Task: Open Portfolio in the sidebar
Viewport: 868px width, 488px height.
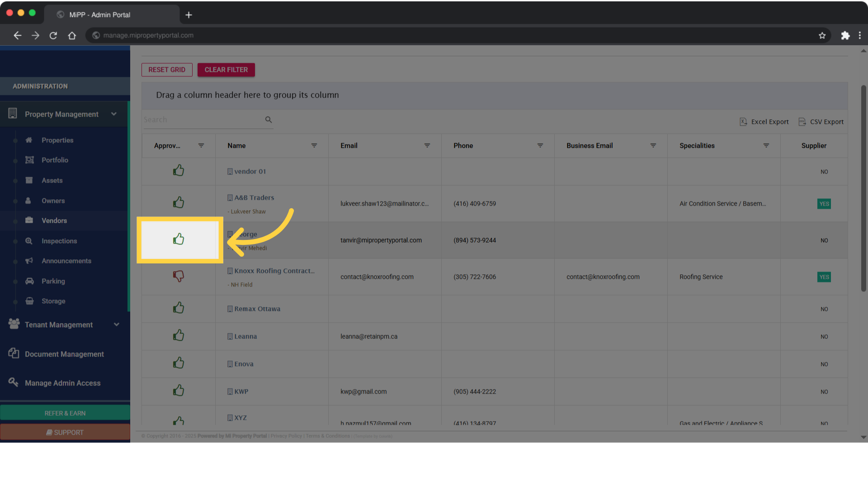Action: coord(55,160)
